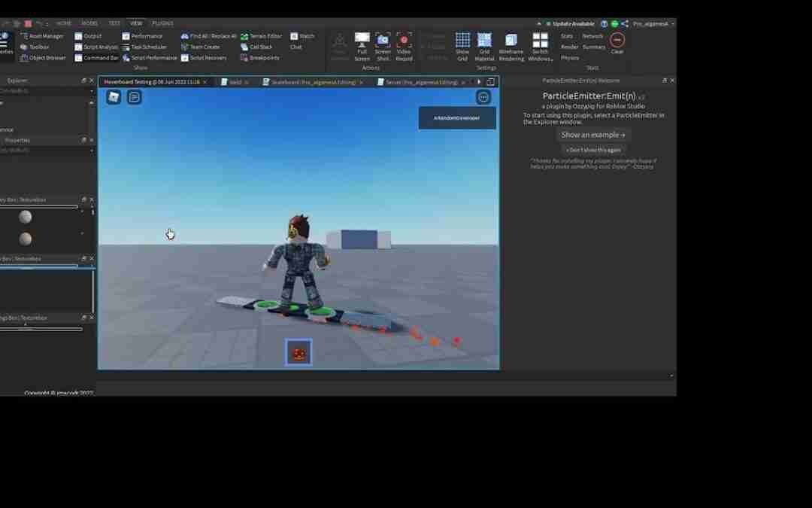Show the Output window
Viewport: 812px width, 508px height.
[88, 36]
